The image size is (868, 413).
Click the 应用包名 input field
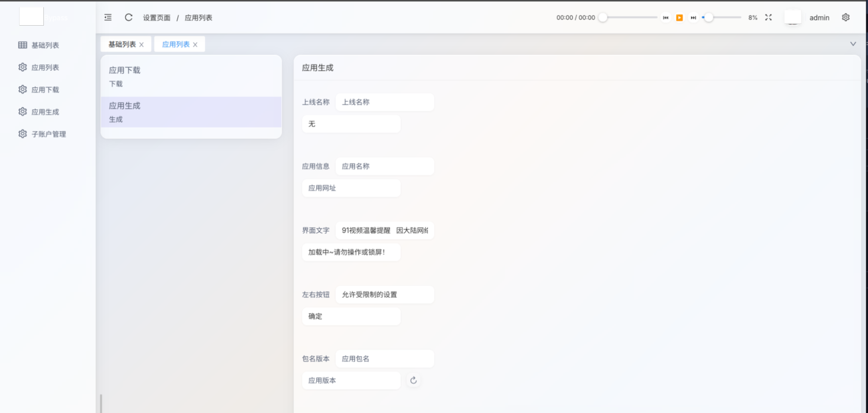pos(385,359)
